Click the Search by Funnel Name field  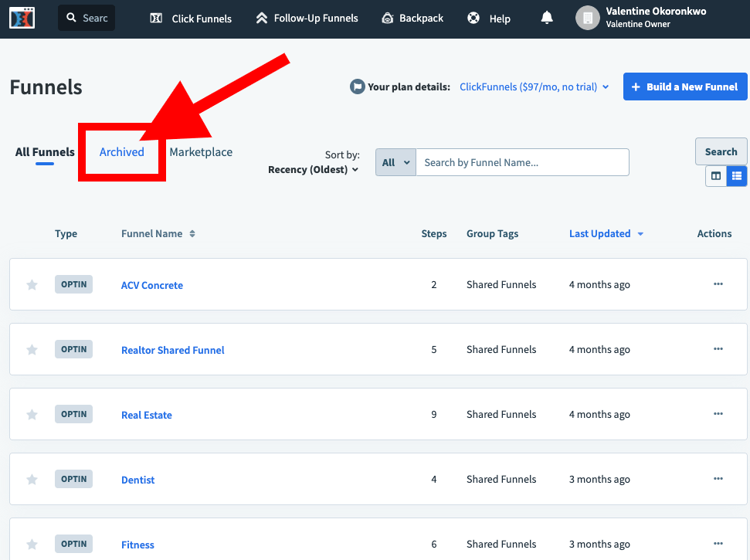(x=522, y=163)
